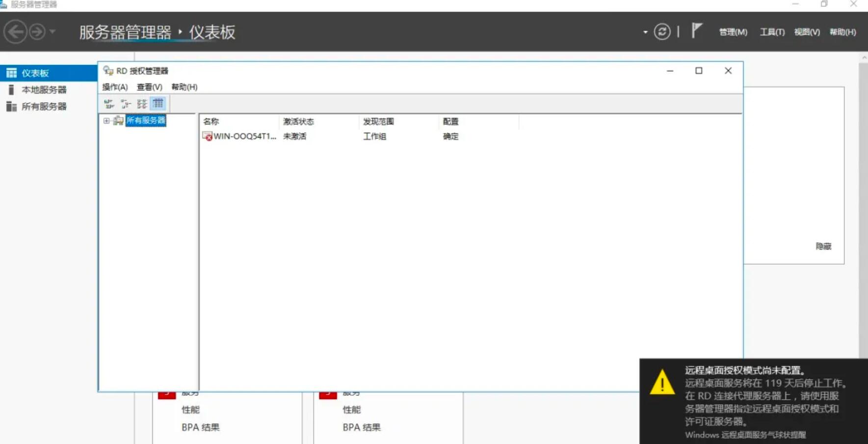Select the details view toolbar icon
This screenshot has height=444, width=868.
(158, 104)
